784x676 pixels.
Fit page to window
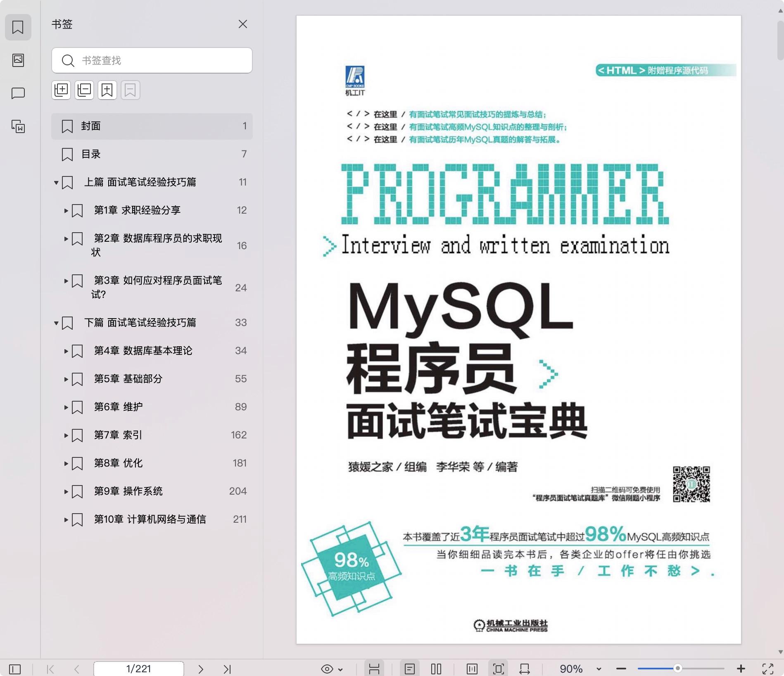coord(499,669)
